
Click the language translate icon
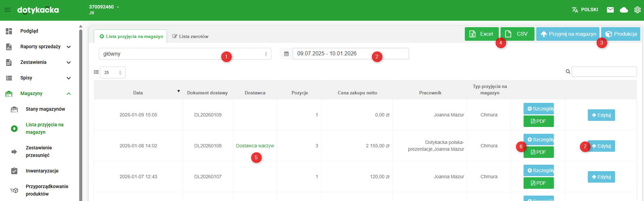pos(575,10)
